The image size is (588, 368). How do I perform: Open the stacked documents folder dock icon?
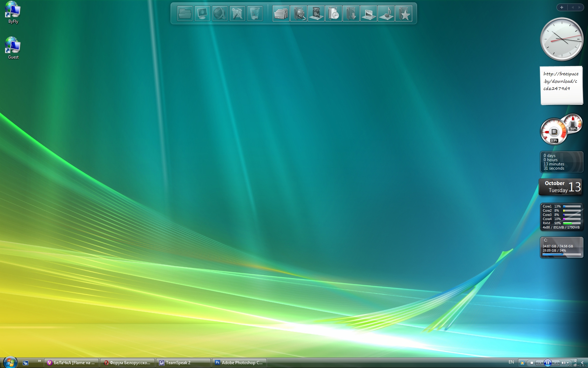click(281, 14)
